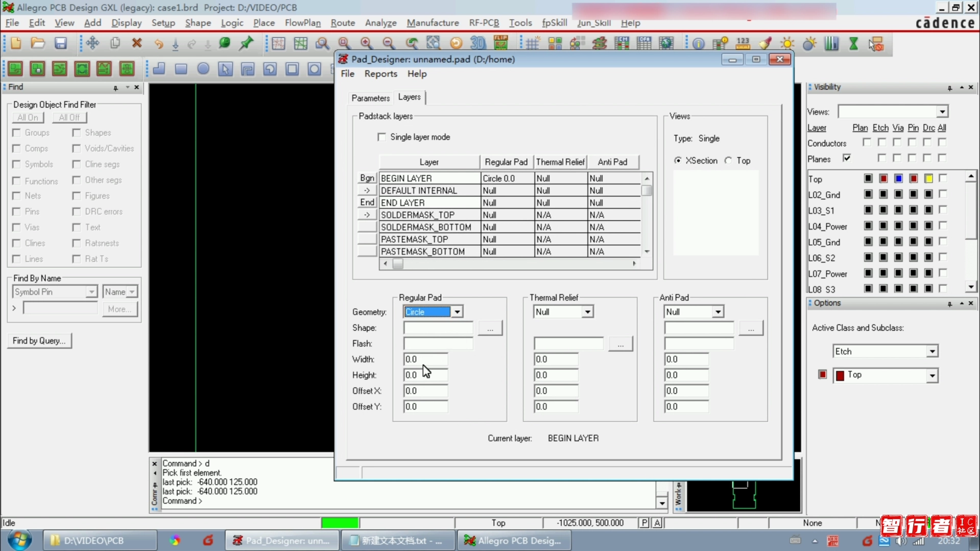Click the New file icon in toolbar
Image resolution: width=980 pixels, height=551 pixels.
[x=16, y=43]
